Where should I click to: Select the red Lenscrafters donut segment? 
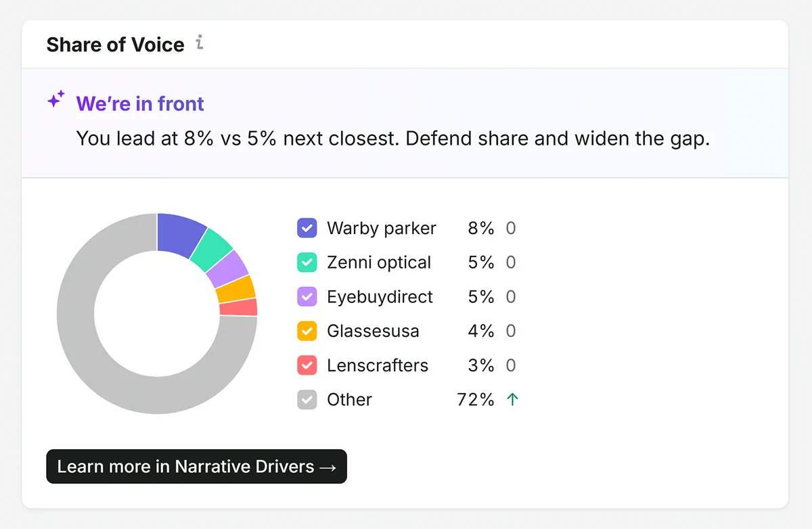point(239,307)
